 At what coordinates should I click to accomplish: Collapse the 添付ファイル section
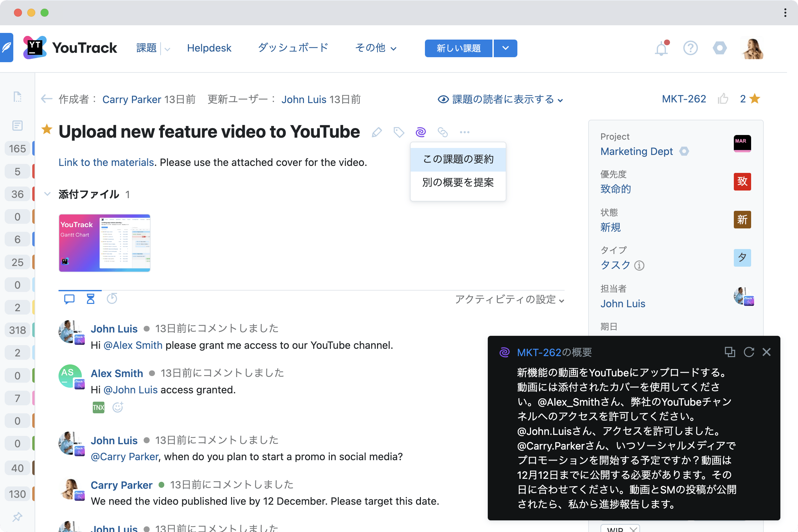point(48,194)
